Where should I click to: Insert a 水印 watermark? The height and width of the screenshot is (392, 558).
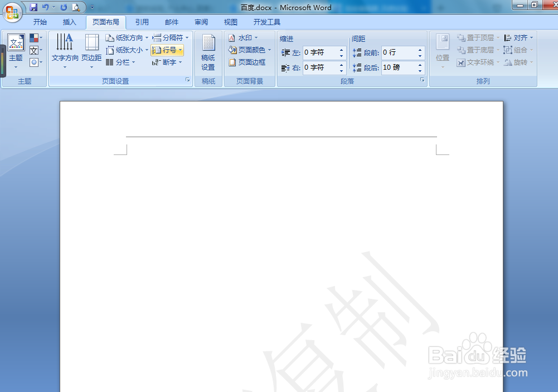[241, 37]
